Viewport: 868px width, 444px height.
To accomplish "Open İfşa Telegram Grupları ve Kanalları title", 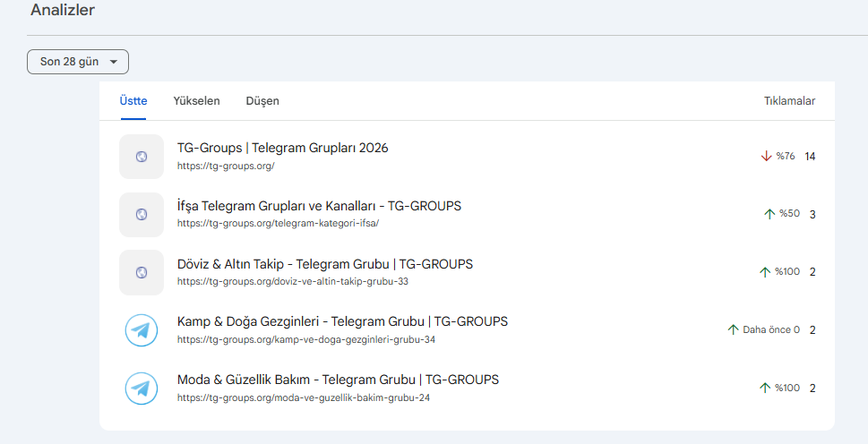I will click(319, 206).
